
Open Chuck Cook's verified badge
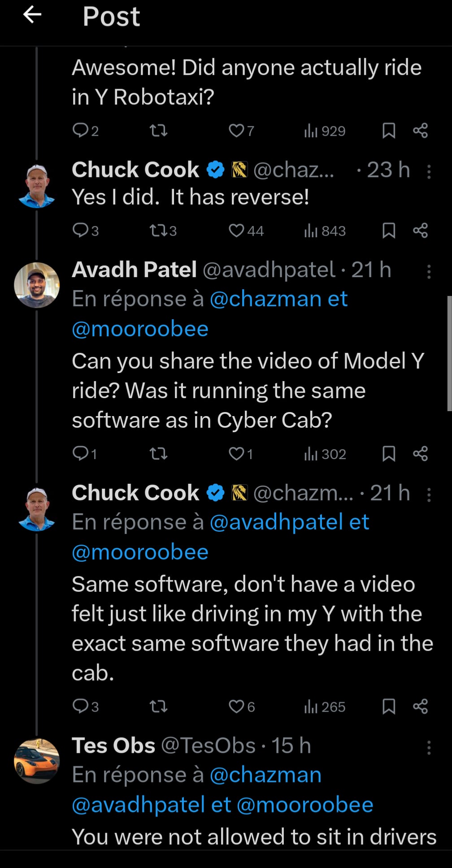point(215,170)
